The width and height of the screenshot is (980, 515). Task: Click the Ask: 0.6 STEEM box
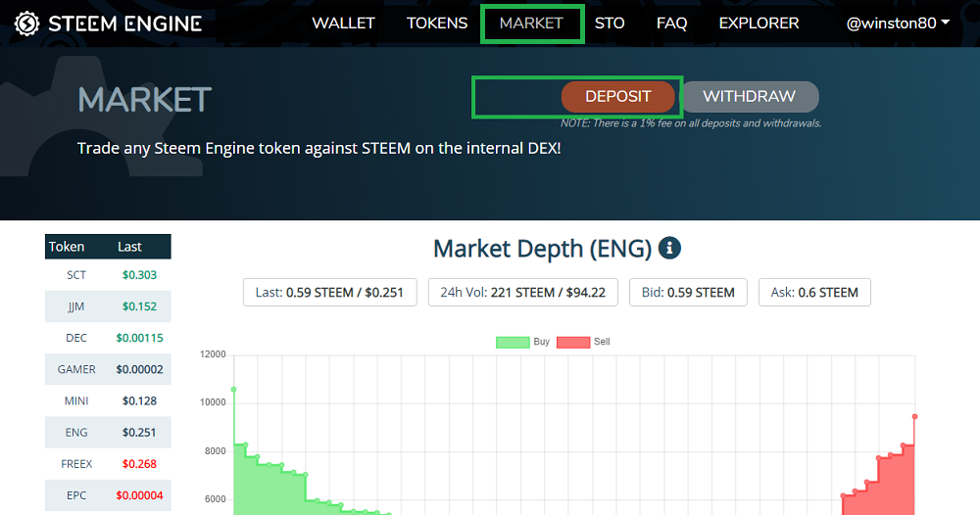coord(814,292)
